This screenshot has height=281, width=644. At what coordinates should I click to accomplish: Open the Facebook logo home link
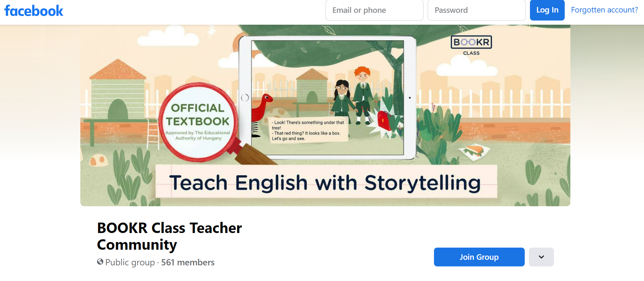pyautogui.click(x=34, y=11)
